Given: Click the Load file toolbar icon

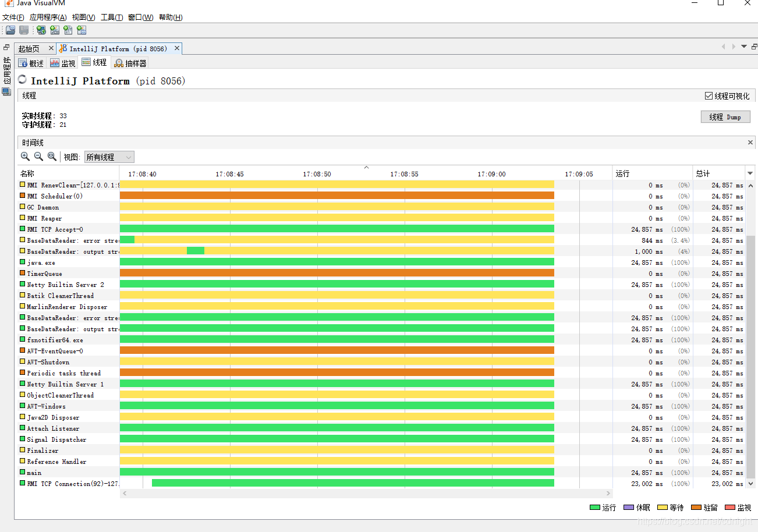Looking at the screenshot, I should [x=10, y=30].
